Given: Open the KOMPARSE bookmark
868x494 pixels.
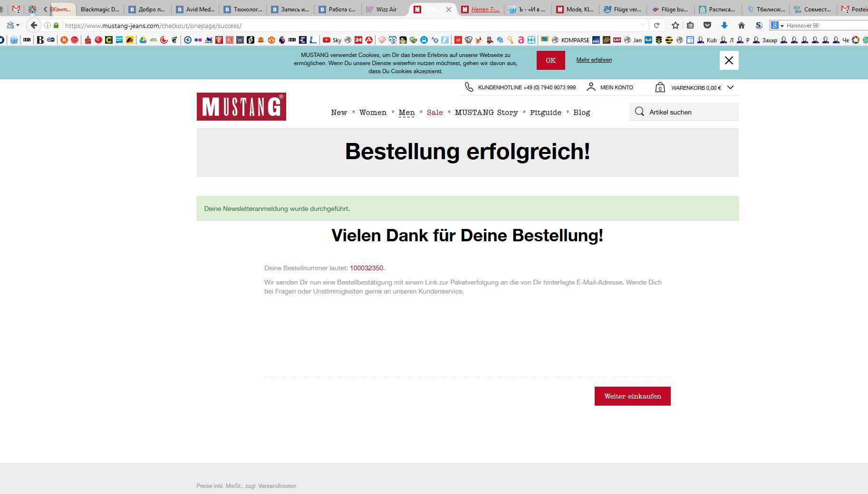Looking at the screenshot, I should tap(570, 40).
